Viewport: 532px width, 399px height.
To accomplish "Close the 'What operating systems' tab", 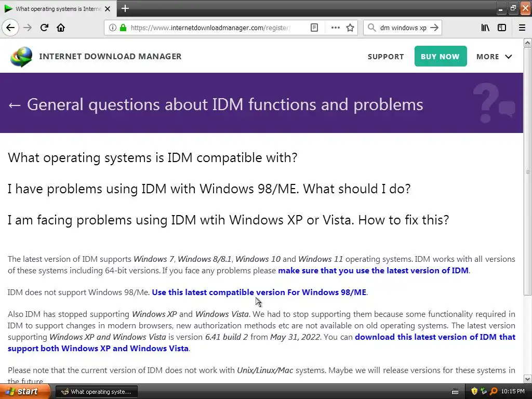I will pyautogui.click(x=108, y=9).
